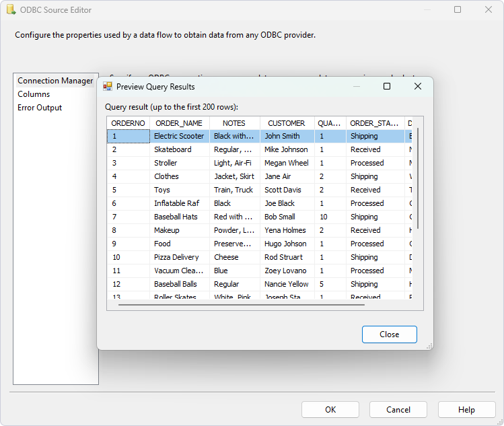
Task: Click the CUSTOMER column header
Action: (286, 123)
